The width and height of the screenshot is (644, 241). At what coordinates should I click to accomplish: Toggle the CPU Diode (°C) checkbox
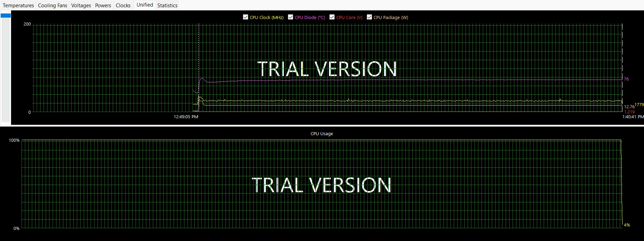[x=291, y=17]
